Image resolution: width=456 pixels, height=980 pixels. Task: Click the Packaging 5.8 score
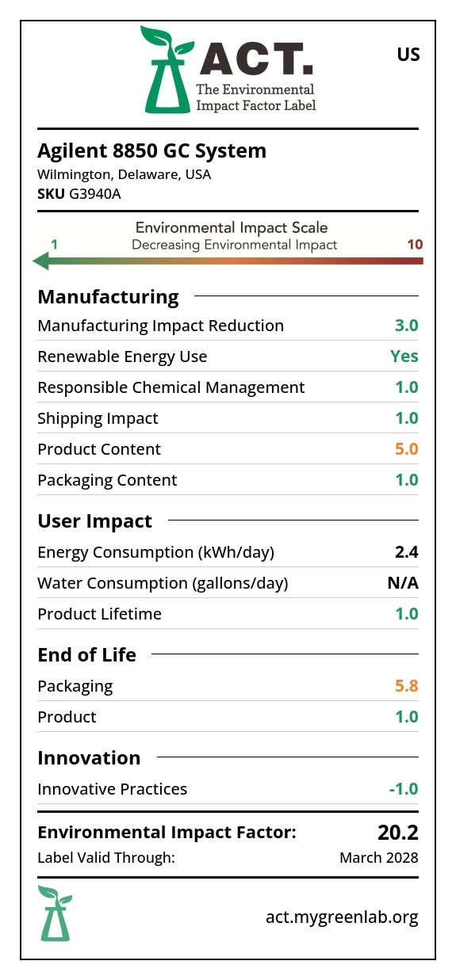point(407,686)
